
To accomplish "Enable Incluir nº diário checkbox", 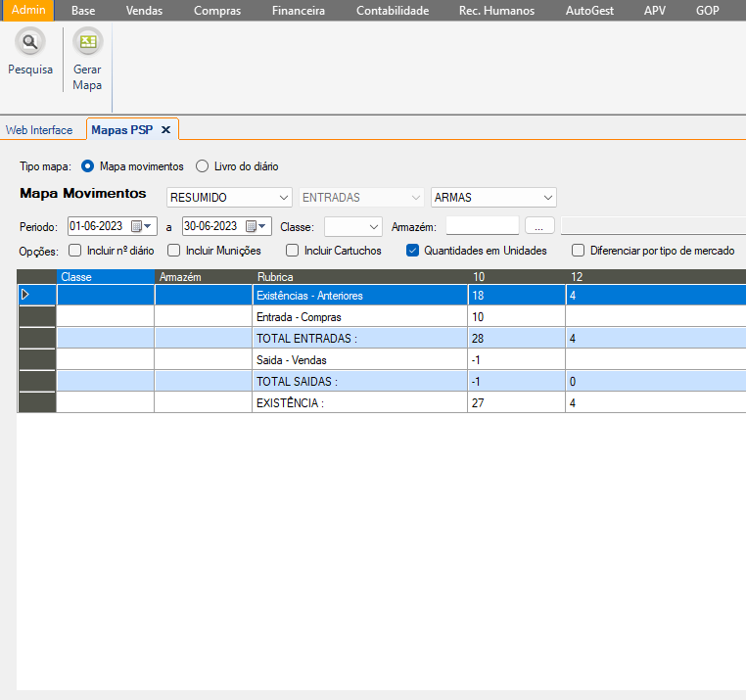I will point(75,251).
